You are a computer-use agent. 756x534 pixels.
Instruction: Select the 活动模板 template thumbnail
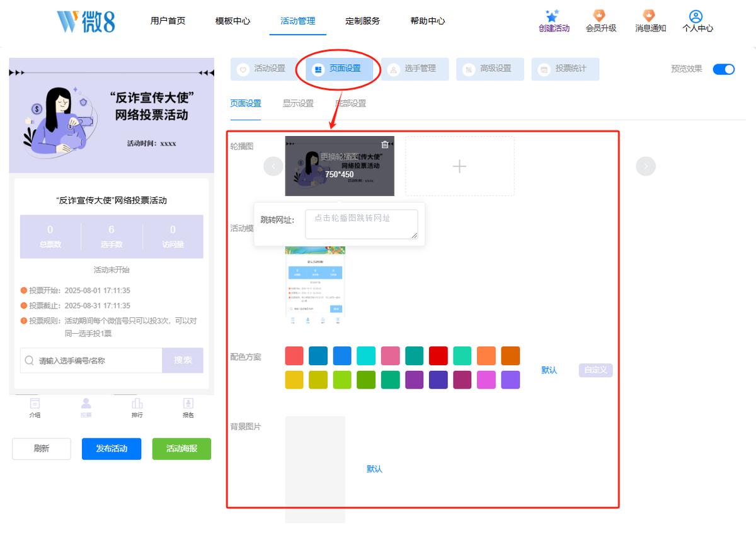315,285
